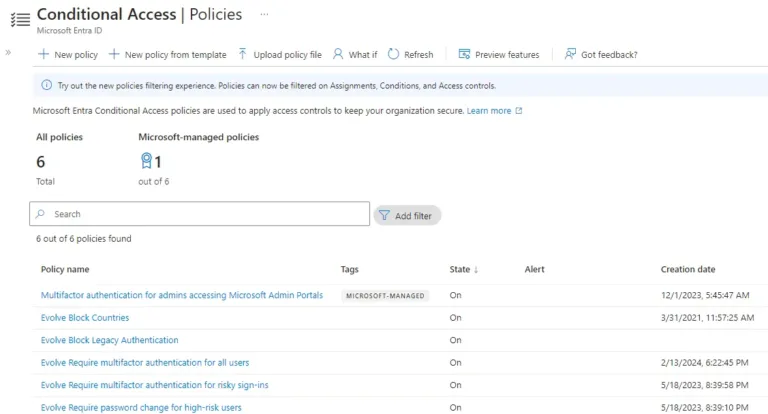The image size is (768, 414).
Task: Sort by Policy name column header
Action: (x=65, y=269)
